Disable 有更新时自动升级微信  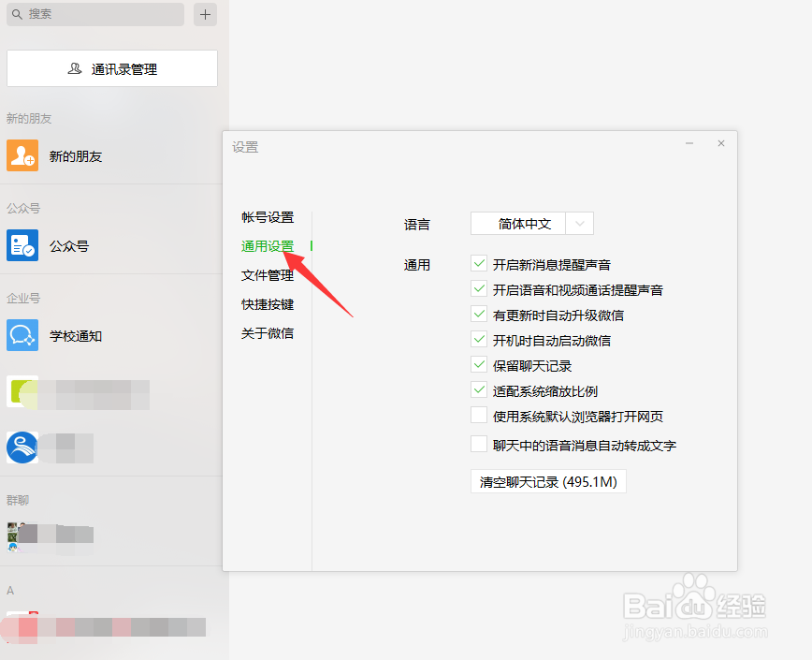point(479,314)
